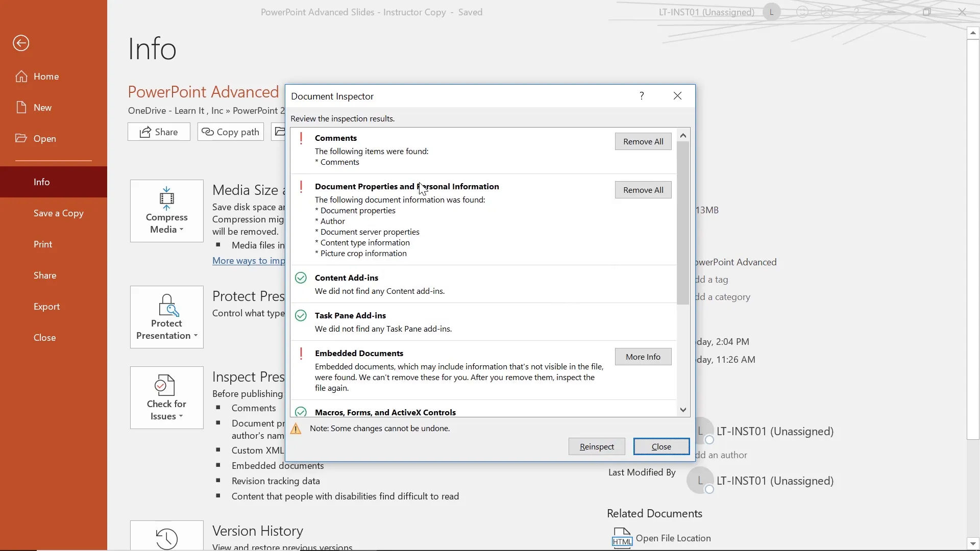This screenshot has width=980, height=551.
Task: Click the Macros, Forms, ActiveX checkmark icon
Action: 301,412
